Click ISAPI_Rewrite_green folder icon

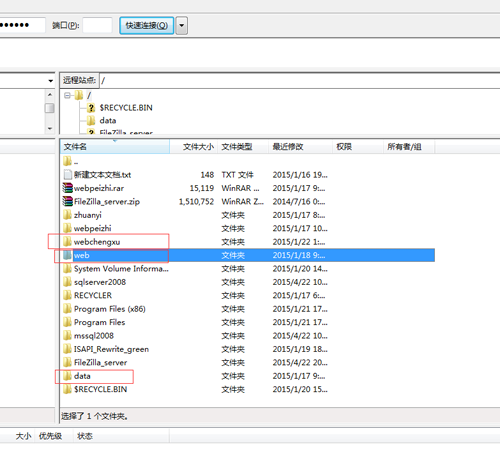67,349
